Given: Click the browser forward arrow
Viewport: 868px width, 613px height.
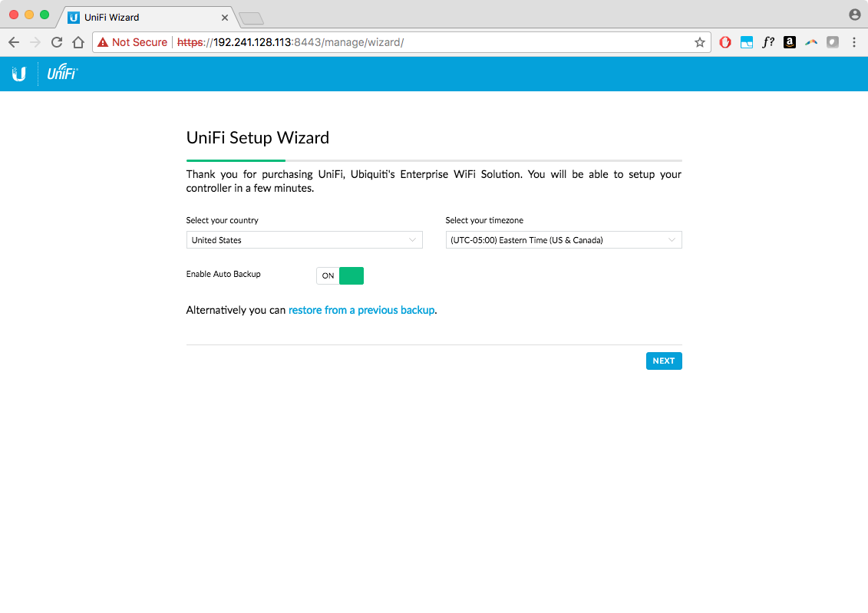Looking at the screenshot, I should [x=35, y=42].
